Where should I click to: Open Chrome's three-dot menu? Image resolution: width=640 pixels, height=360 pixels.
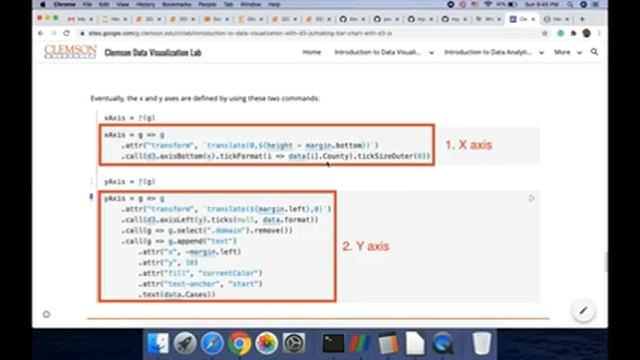(x=599, y=33)
